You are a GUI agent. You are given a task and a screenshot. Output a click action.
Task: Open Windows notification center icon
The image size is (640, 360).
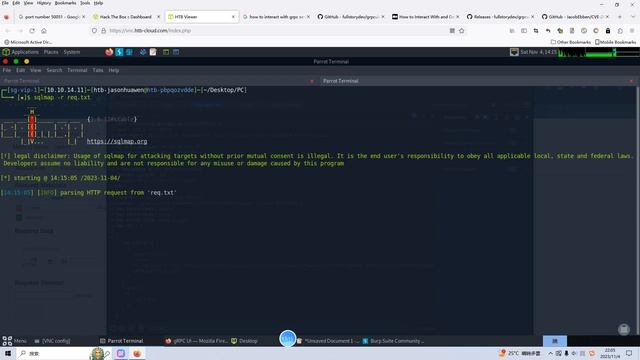pyautogui.click(x=629, y=353)
